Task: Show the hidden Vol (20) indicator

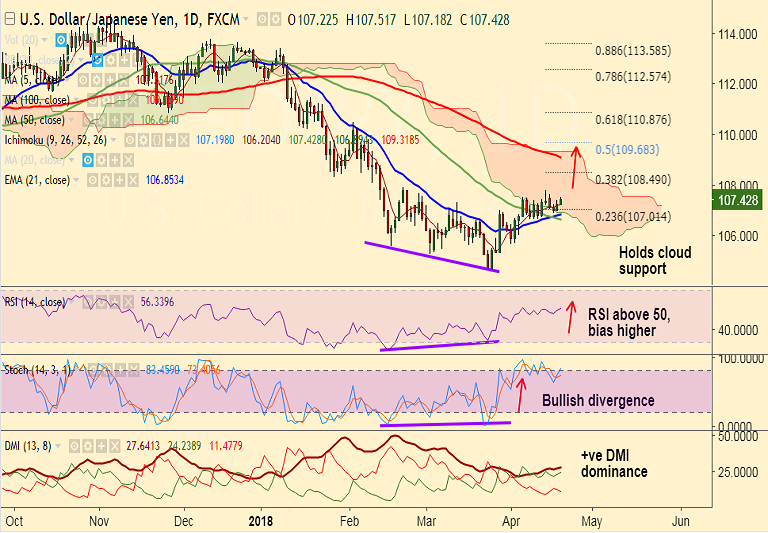Action: (61, 40)
